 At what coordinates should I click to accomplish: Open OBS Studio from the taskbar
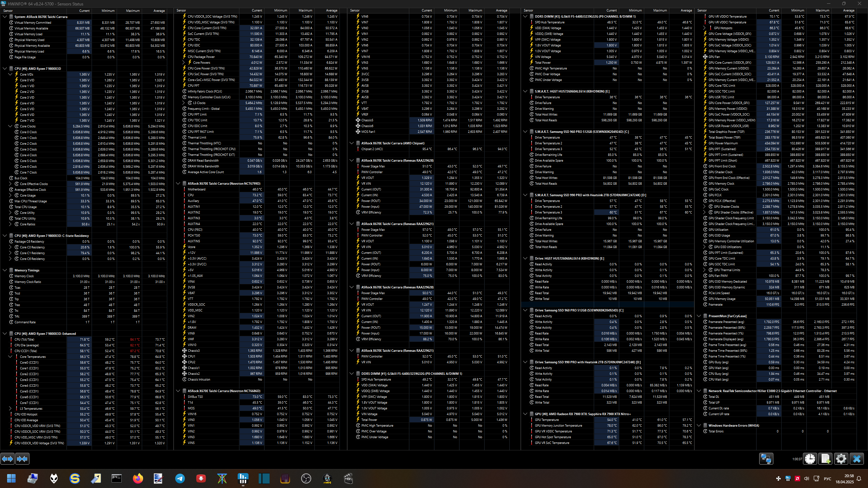tap(306, 479)
